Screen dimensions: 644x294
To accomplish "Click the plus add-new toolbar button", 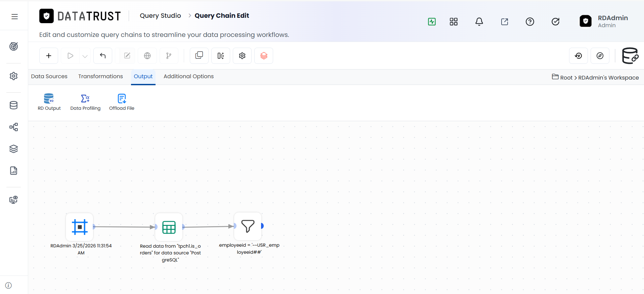I will pos(49,56).
